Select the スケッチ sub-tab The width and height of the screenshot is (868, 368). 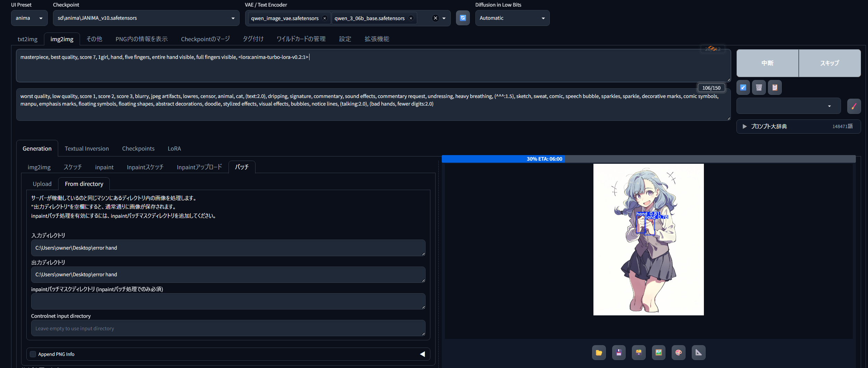[73, 167]
